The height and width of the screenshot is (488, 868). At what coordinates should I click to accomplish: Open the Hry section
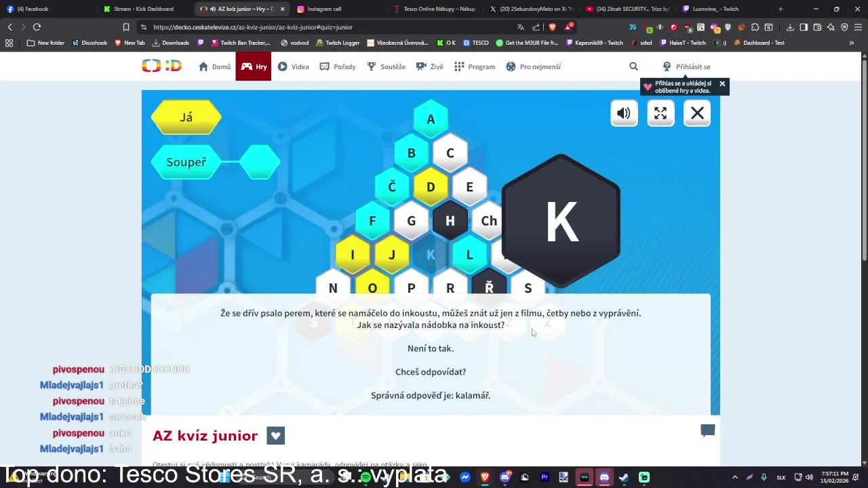coord(254,66)
